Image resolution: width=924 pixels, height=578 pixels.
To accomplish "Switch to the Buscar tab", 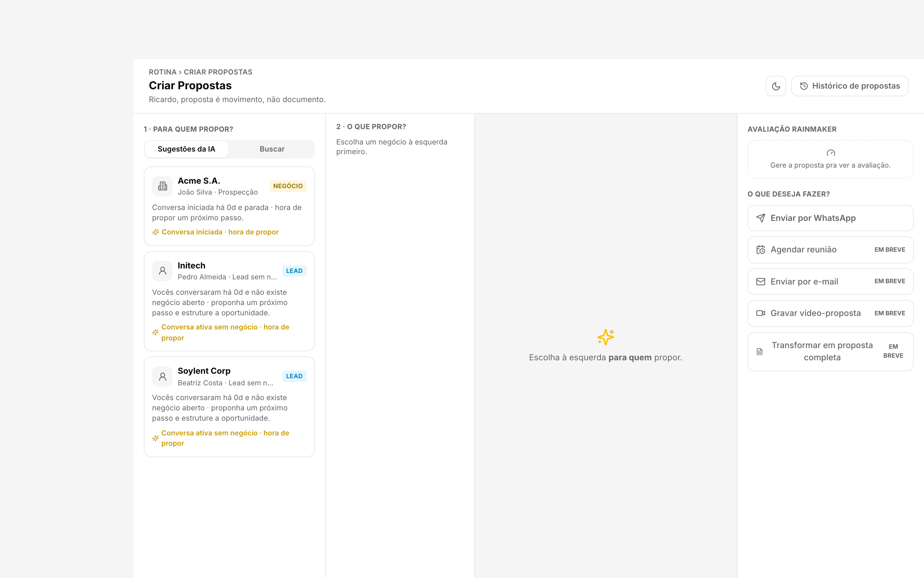I will coord(272,149).
